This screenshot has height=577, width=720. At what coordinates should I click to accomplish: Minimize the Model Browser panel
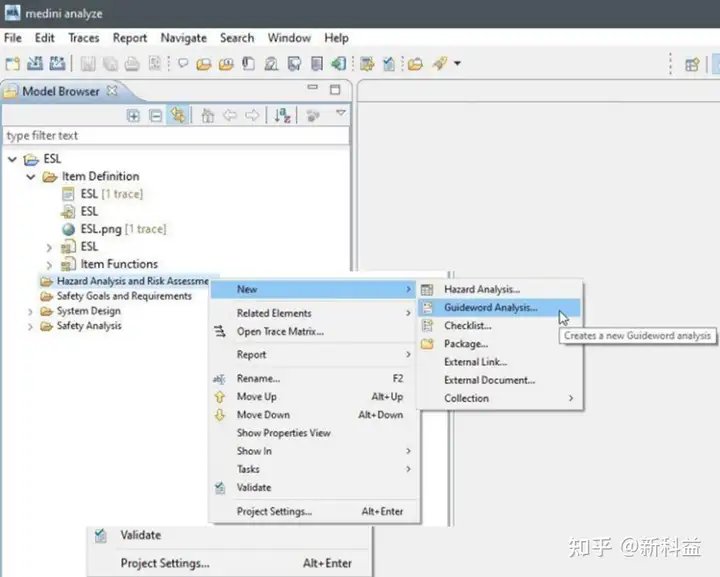click(x=313, y=87)
